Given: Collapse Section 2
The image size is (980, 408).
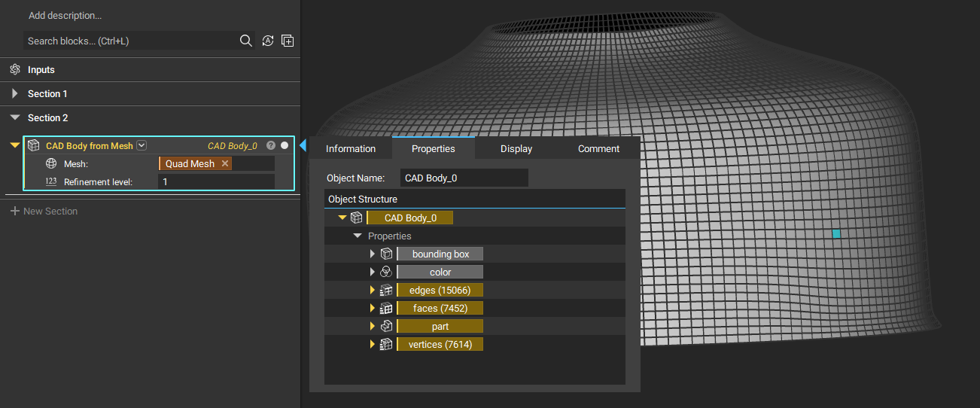Looking at the screenshot, I should pos(15,117).
